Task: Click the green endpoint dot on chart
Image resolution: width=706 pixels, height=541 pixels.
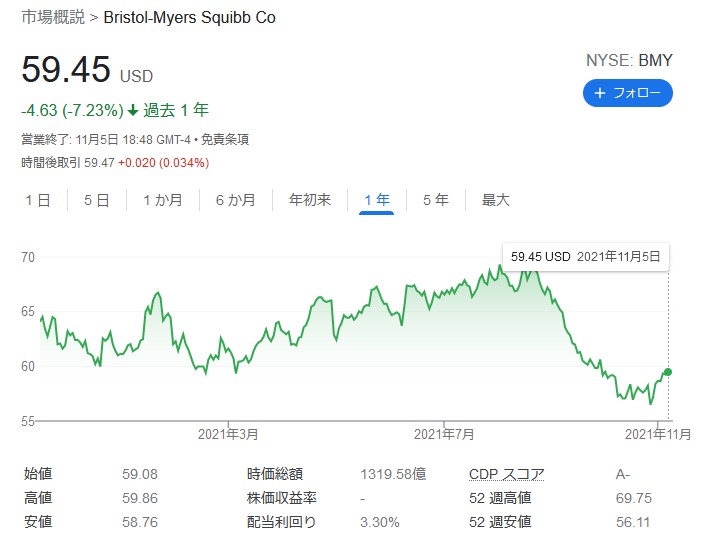Action: (668, 372)
